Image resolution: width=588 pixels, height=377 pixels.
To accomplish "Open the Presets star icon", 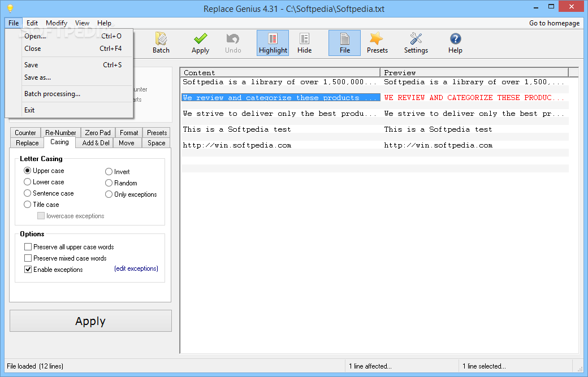I will point(377,43).
